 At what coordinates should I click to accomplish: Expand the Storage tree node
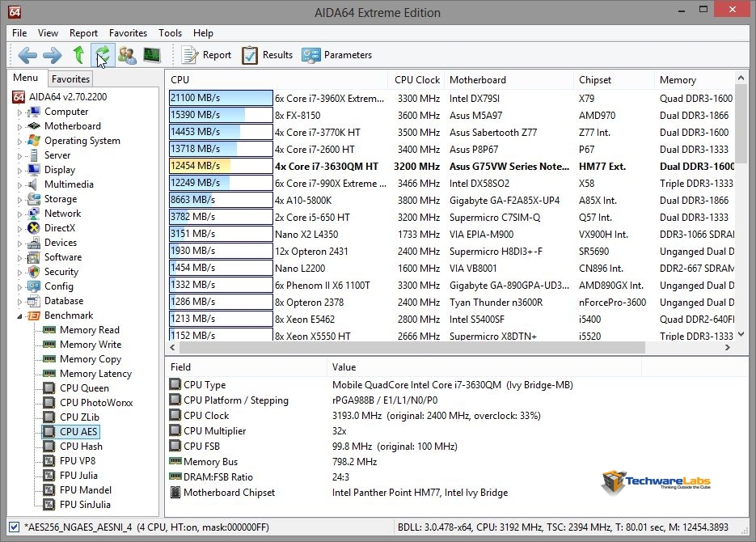(20, 200)
